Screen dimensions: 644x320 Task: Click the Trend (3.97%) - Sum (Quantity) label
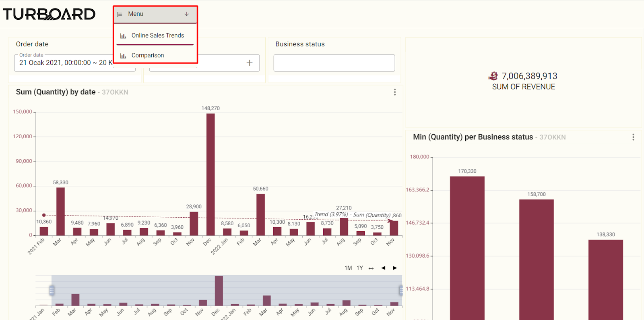(x=352, y=215)
